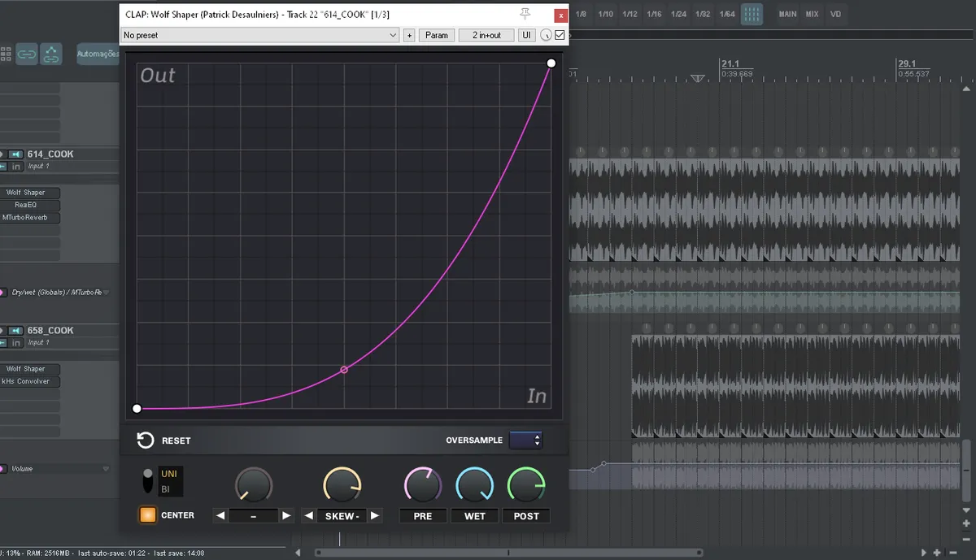This screenshot has height=560, width=976.
Task: Click the dash parameter type selector
Action: [x=253, y=515]
